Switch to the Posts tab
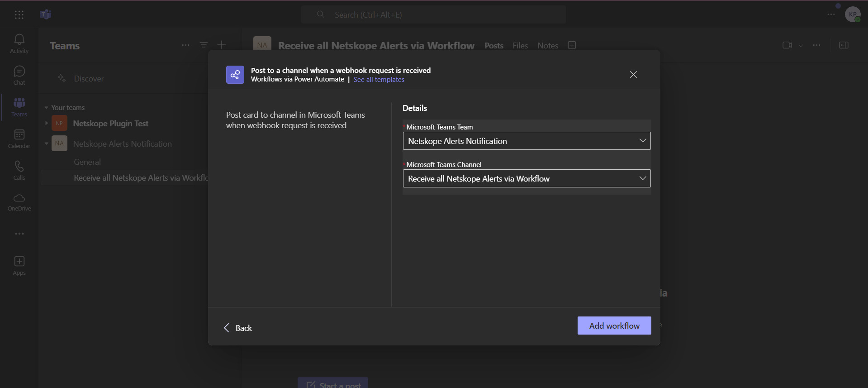Screen dimensions: 868x388 (x=494, y=46)
